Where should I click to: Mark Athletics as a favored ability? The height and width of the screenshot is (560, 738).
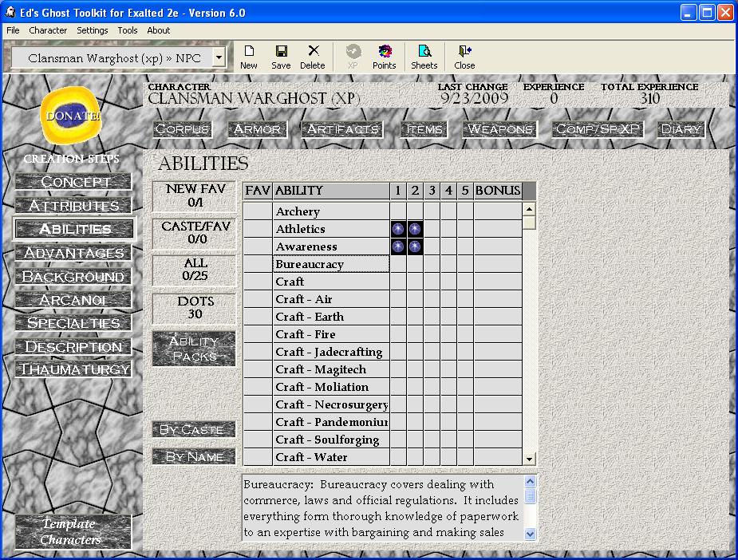point(258,229)
